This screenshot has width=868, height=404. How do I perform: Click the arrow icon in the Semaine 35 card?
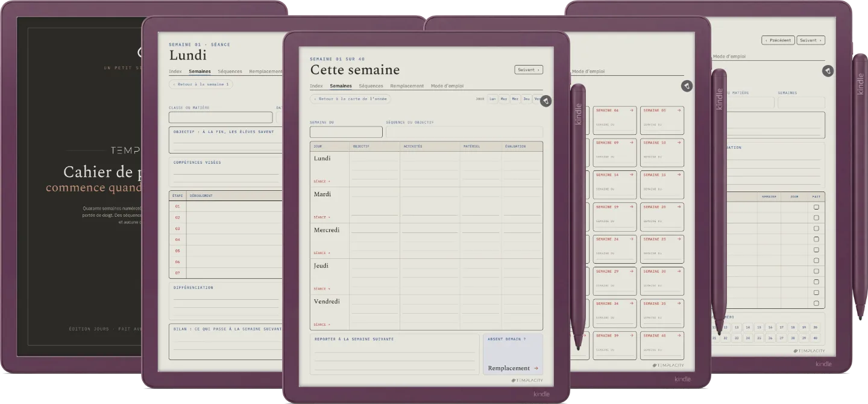point(679,303)
